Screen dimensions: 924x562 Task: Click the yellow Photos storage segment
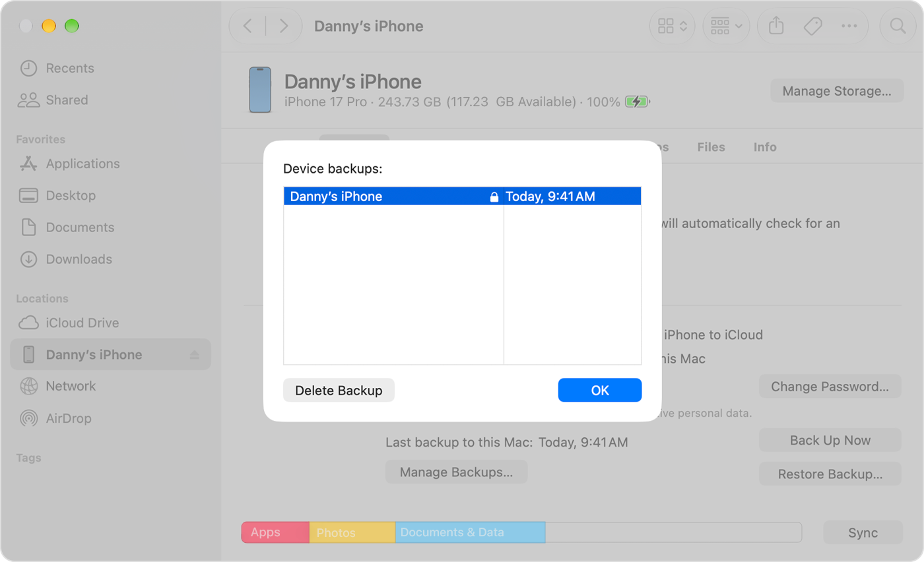pyautogui.click(x=352, y=532)
